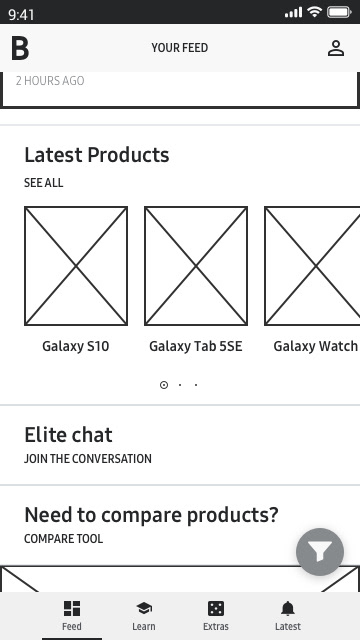Click JOIN THE CONVERSATION link
360x640 pixels.
tap(88, 458)
